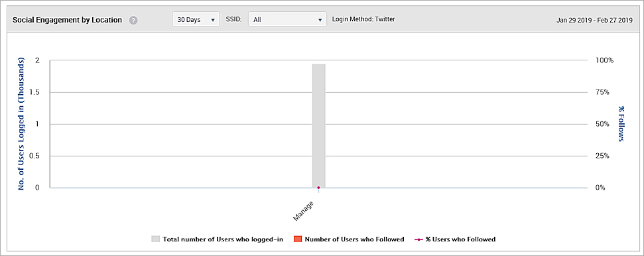Viewport: 644px width, 256px height.
Task: Click the magenta data point at 0%
Action: click(318, 188)
